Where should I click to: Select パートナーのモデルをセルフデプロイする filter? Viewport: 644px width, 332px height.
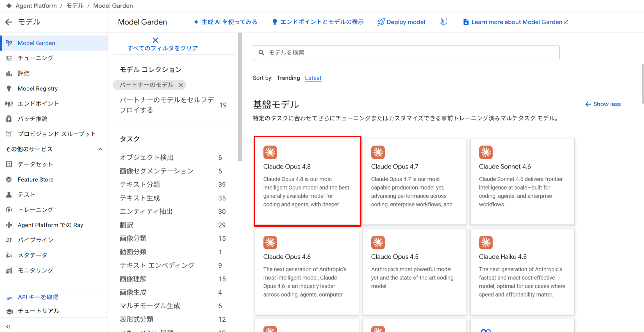coord(174,105)
